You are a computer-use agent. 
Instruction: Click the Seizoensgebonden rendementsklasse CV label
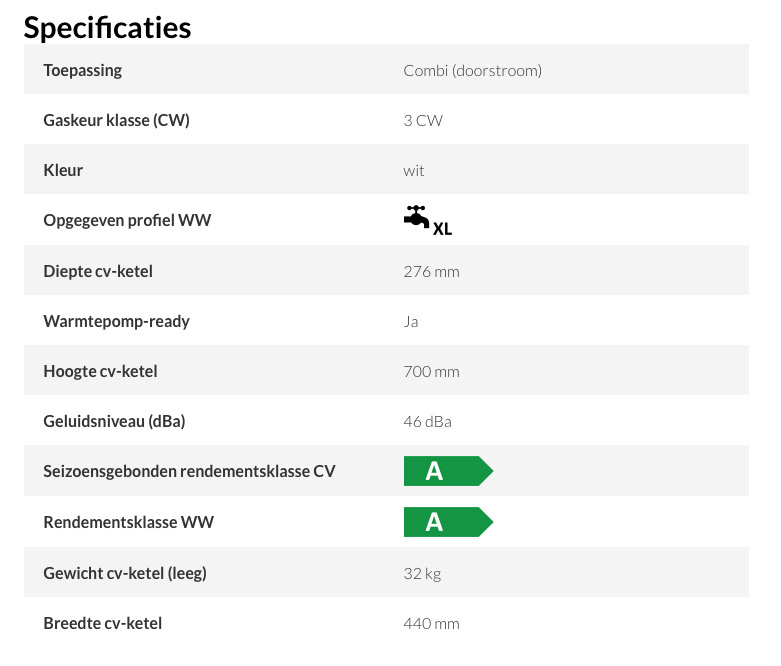189,471
